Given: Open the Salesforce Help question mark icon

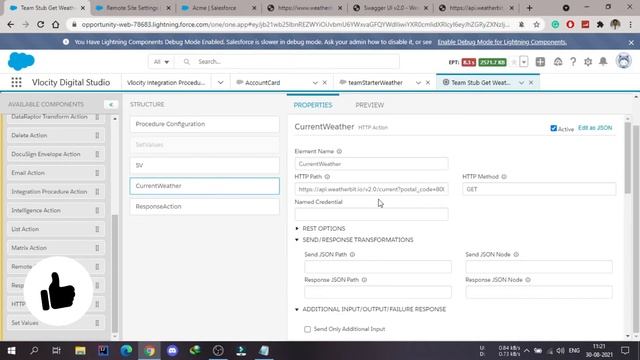Looking at the screenshot, I should tap(573, 62).
